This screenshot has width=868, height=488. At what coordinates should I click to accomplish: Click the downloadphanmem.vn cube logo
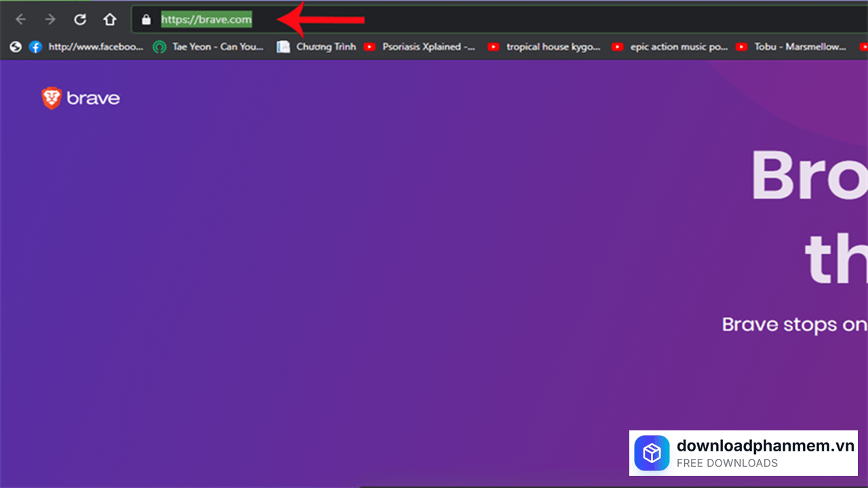click(x=652, y=453)
